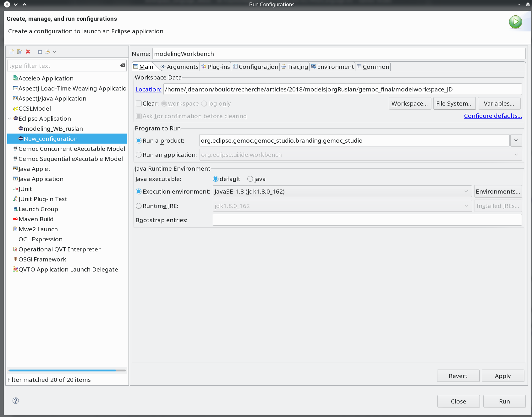Click the OSGi Framework icon
The image size is (532, 417).
pyautogui.click(x=15, y=259)
